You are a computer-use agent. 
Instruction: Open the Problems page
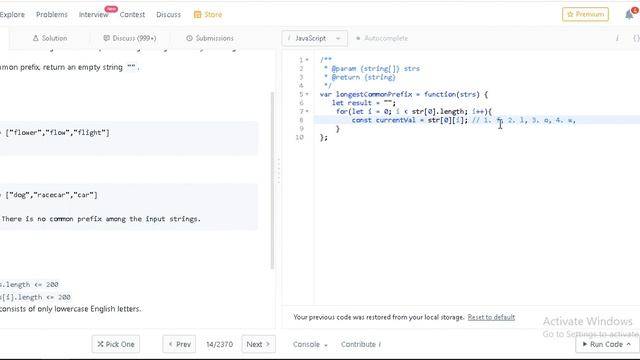[x=52, y=14]
